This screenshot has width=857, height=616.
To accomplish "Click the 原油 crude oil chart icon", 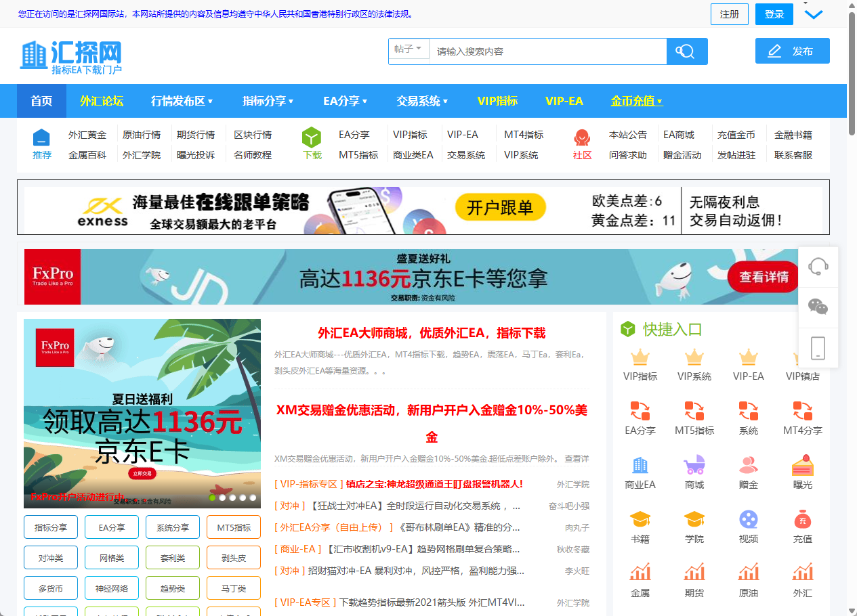I will pyautogui.click(x=748, y=573).
